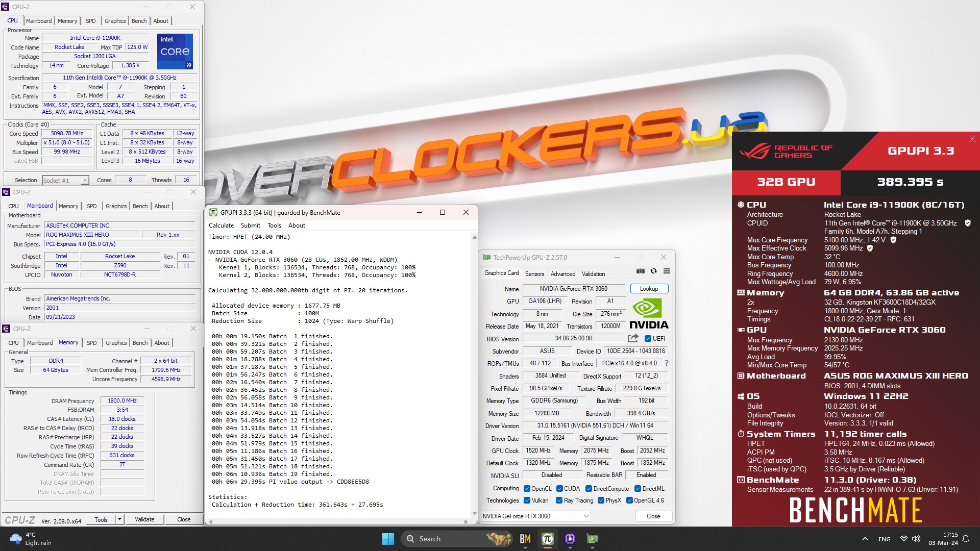
Task: Open the Submit menu in GPUPI
Action: pyautogui.click(x=250, y=225)
